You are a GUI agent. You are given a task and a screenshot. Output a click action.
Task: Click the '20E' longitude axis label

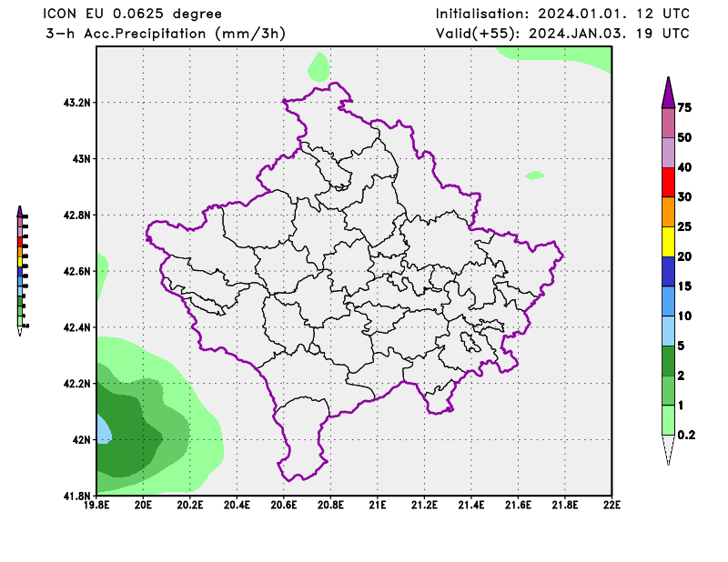coord(143,505)
